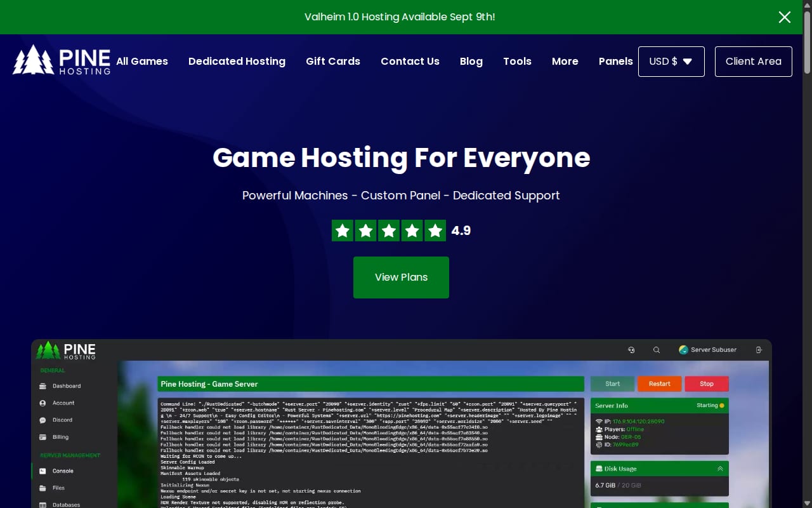The image size is (812, 508).
Task: Click the Pine Hosting logo in the navbar
Action: point(62,60)
